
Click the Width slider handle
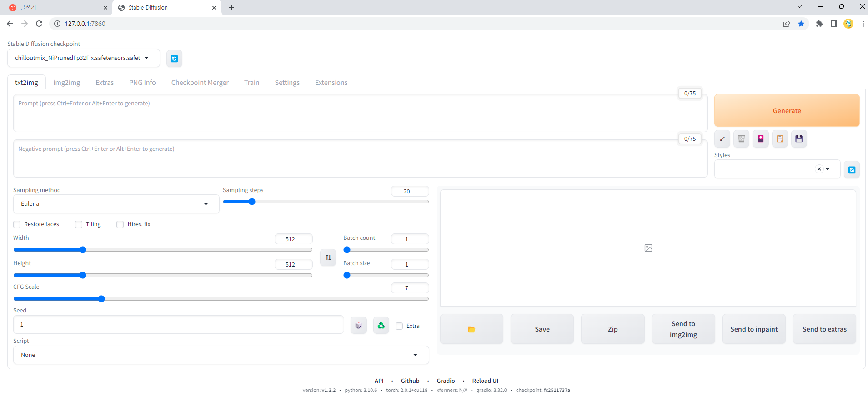pyautogui.click(x=83, y=250)
